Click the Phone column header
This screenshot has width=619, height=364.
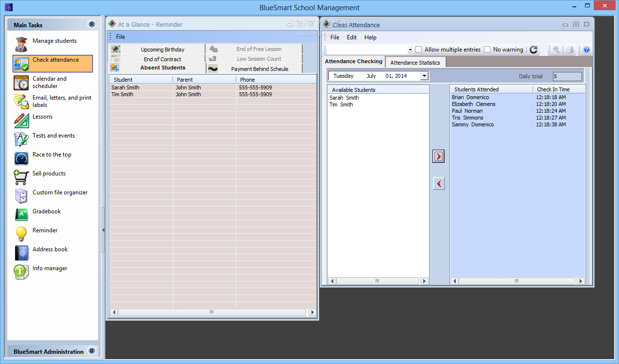(276, 80)
